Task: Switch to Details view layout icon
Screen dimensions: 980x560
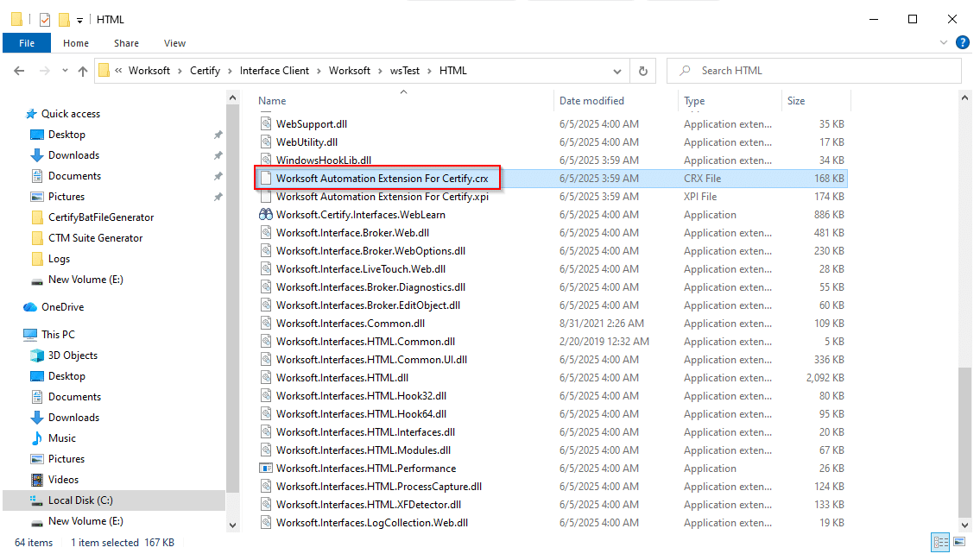Action: click(940, 542)
